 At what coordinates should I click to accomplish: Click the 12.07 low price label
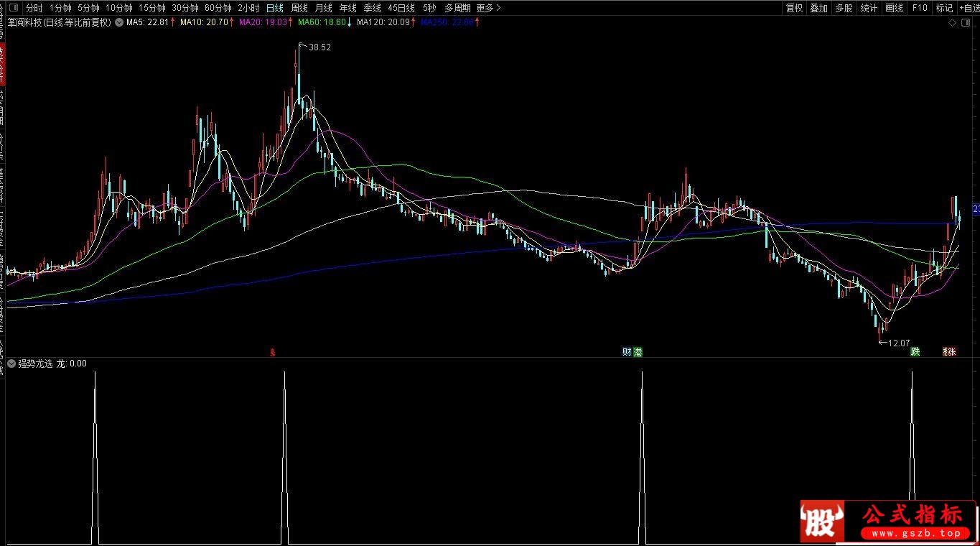pyautogui.click(x=899, y=343)
